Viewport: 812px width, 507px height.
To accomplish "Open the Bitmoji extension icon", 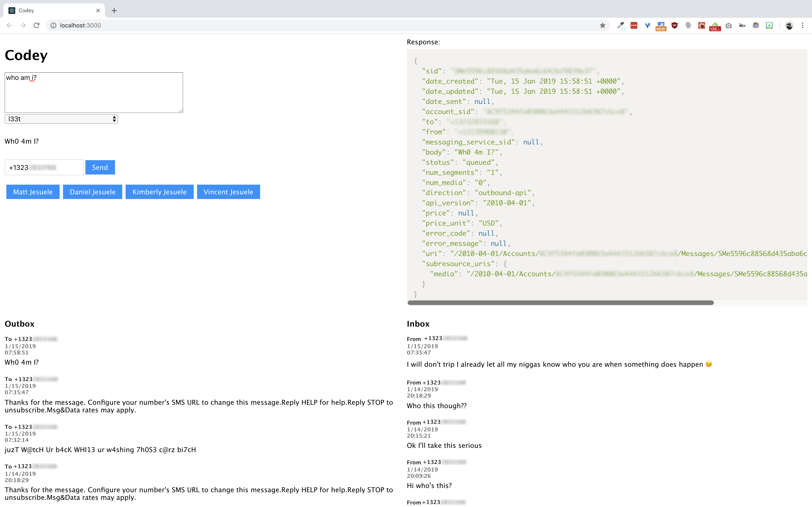I will click(x=769, y=26).
